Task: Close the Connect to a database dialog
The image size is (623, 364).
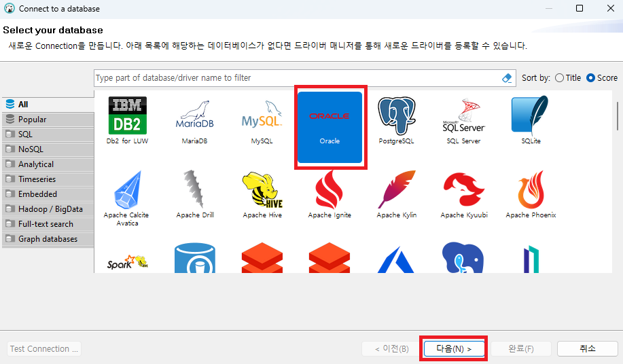Action: point(611,8)
